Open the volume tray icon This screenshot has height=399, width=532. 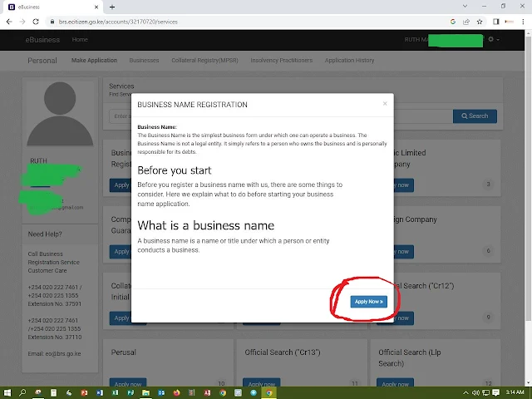point(475,393)
